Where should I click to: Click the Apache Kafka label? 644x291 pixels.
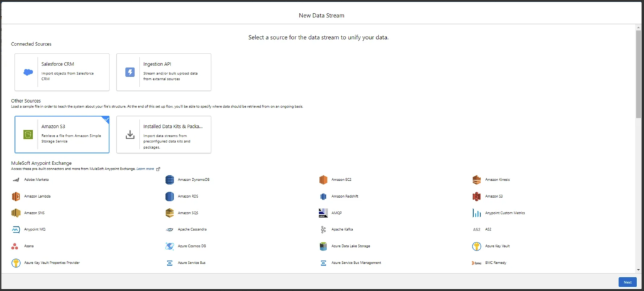click(x=342, y=229)
